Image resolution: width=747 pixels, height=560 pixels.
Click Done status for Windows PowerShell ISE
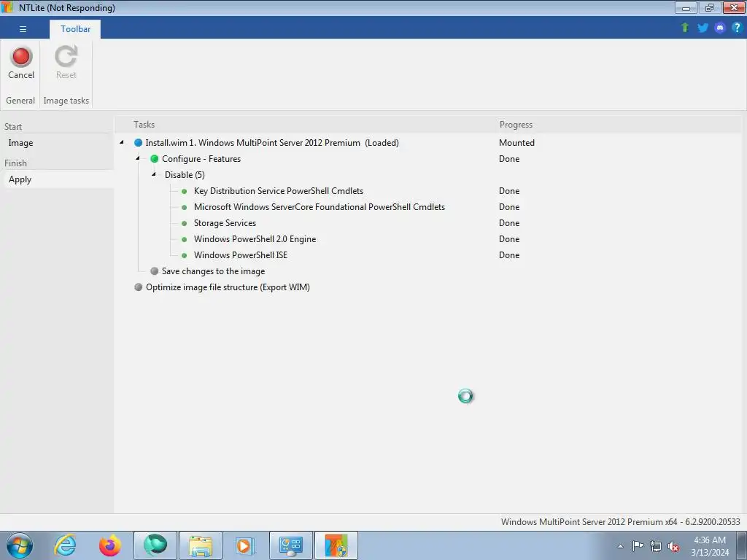[509, 255]
